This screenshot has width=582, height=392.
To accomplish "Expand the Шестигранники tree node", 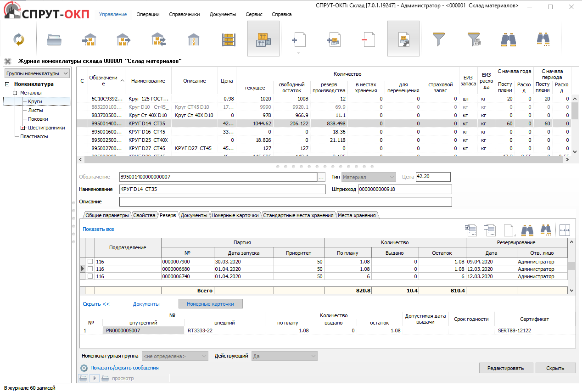I will [22, 128].
